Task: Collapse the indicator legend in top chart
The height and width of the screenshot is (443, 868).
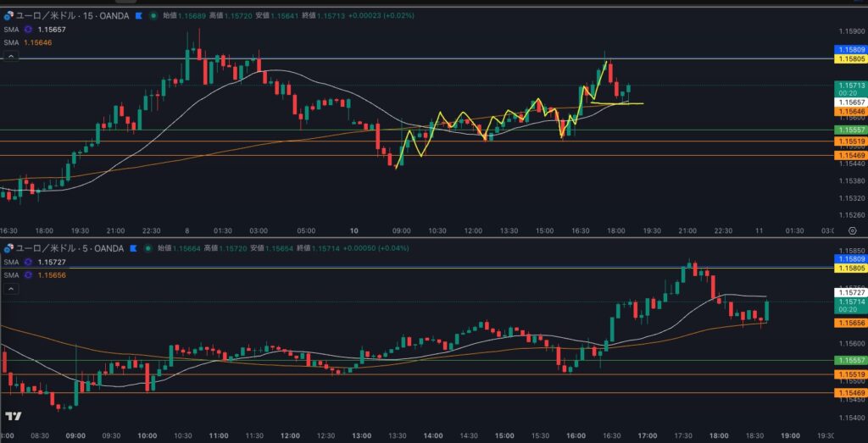Action: pos(11,56)
